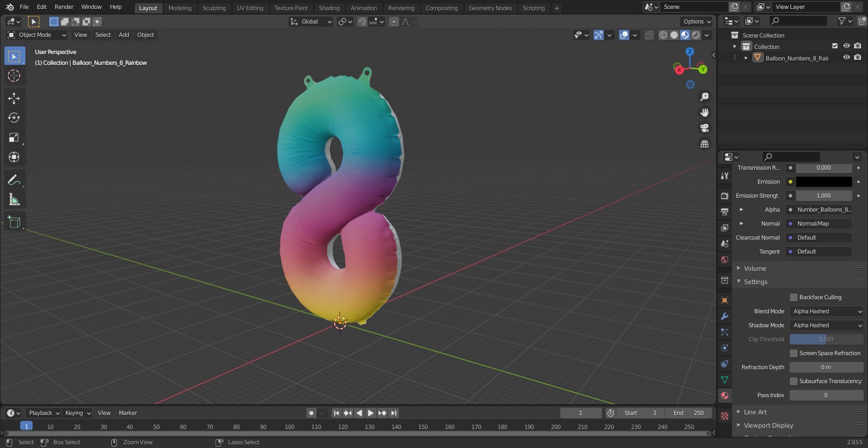Toggle Collection exclude checkbox in outliner
Screen dimensions: 868x448
(835, 46)
